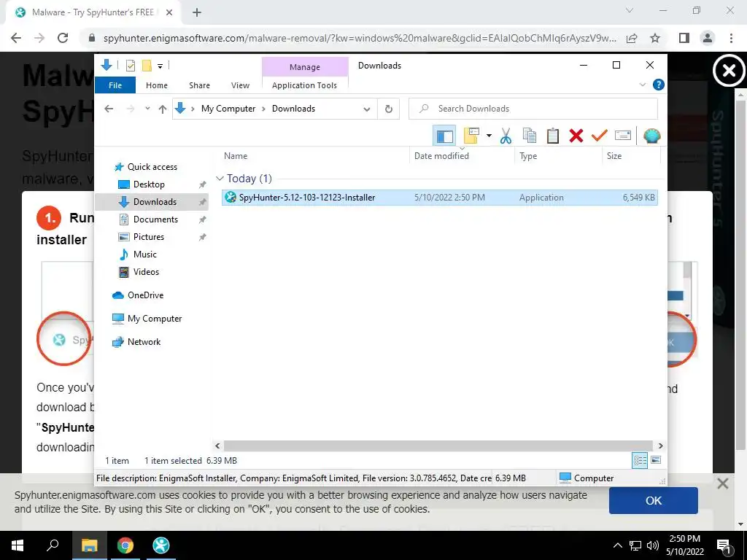Open the Chrome three-dot menu
This screenshot has height=560, width=747.
pyautogui.click(x=731, y=38)
